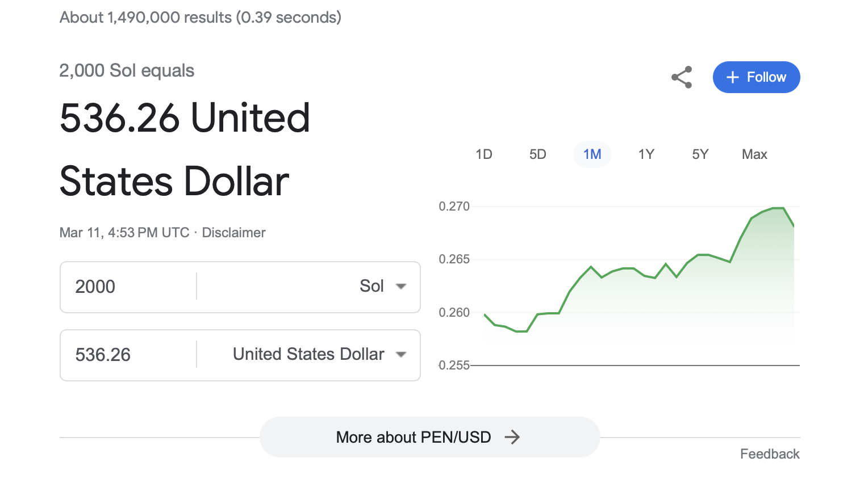Switch chart to 5Y range
This screenshot has width=860, height=504.
click(700, 154)
